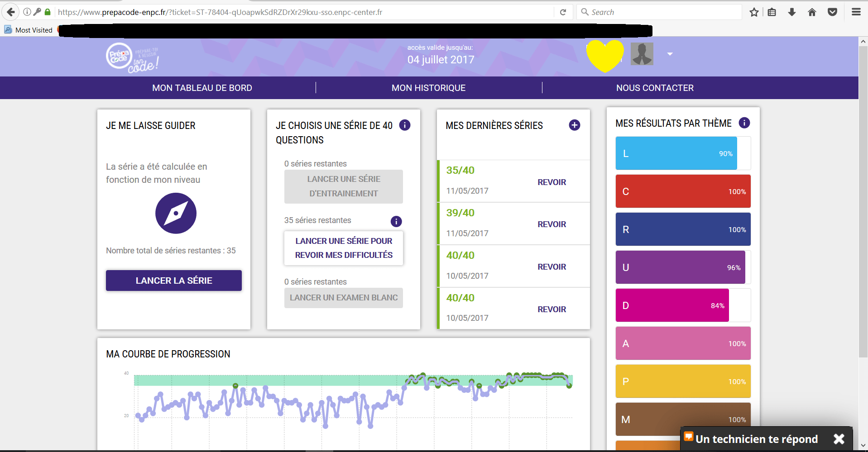
Task: Click the user profile avatar picture
Action: [642, 54]
